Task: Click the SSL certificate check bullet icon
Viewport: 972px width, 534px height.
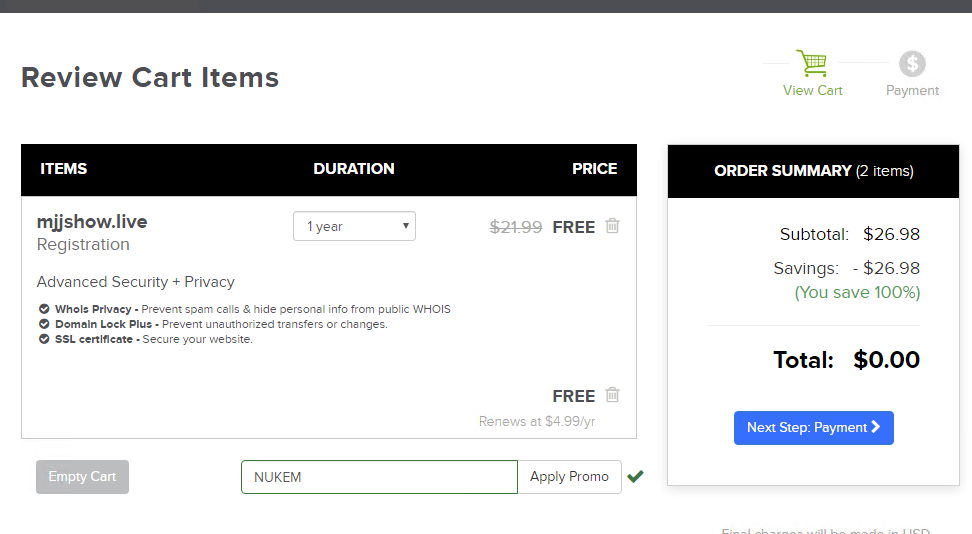Action: pyautogui.click(x=44, y=339)
